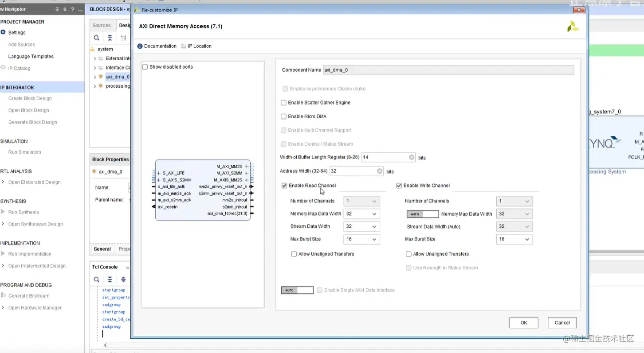Click Width of Buffer Length Register input

pos(389,157)
